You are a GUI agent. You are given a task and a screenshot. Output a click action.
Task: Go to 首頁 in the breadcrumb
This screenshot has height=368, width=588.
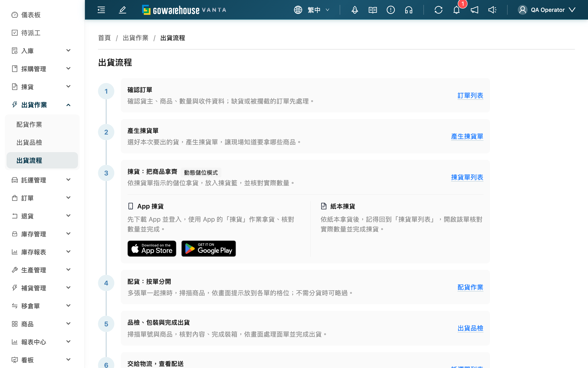point(105,38)
